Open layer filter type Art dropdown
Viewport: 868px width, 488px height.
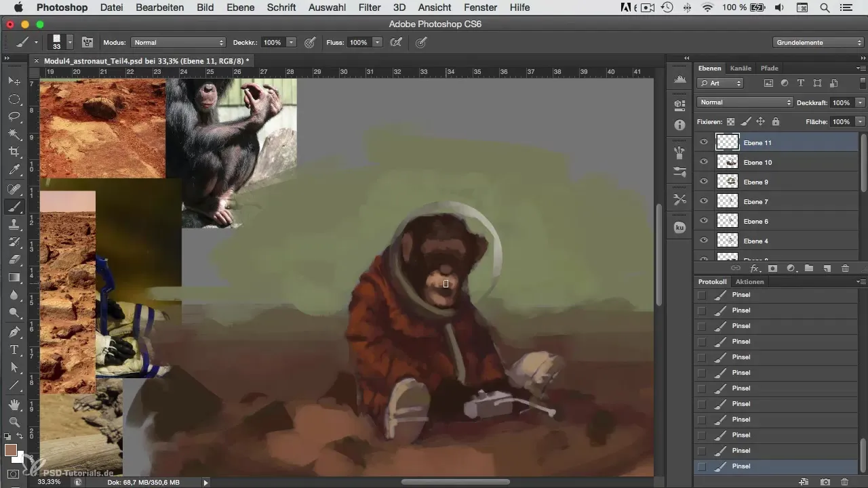click(x=720, y=83)
